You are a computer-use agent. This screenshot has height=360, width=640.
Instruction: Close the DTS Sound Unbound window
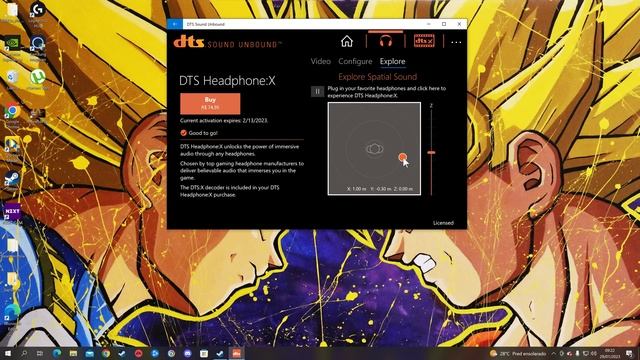[459, 24]
